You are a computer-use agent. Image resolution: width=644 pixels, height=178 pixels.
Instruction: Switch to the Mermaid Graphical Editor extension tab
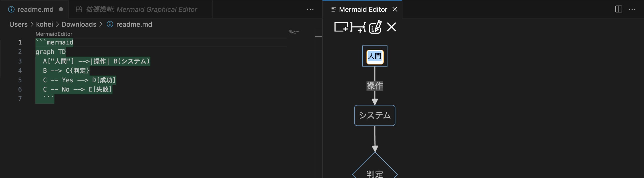140,9
